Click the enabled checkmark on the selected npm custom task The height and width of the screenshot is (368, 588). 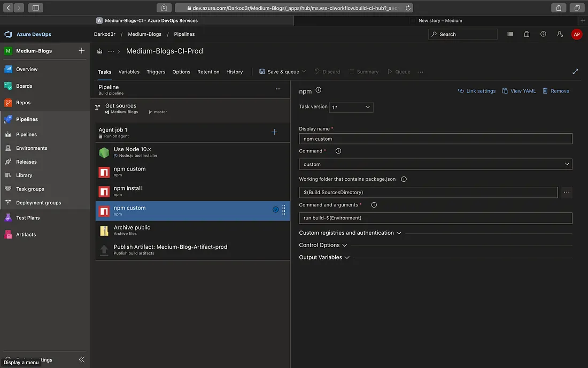(x=275, y=210)
